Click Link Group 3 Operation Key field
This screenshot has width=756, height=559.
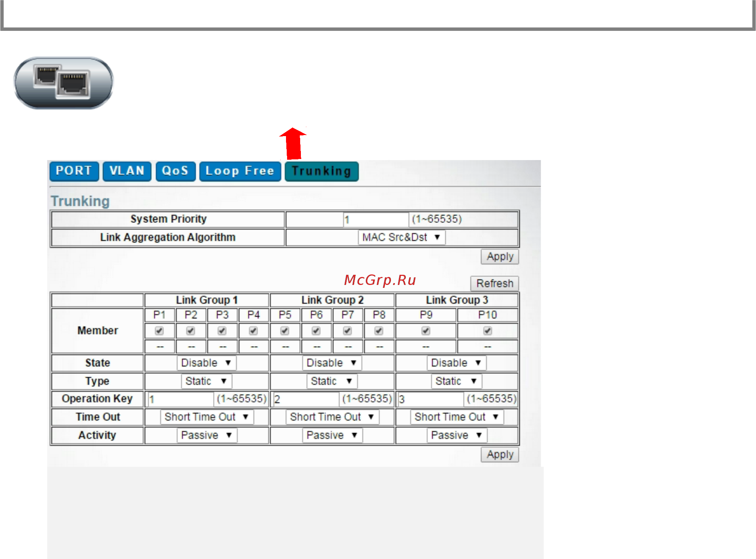click(x=431, y=399)
